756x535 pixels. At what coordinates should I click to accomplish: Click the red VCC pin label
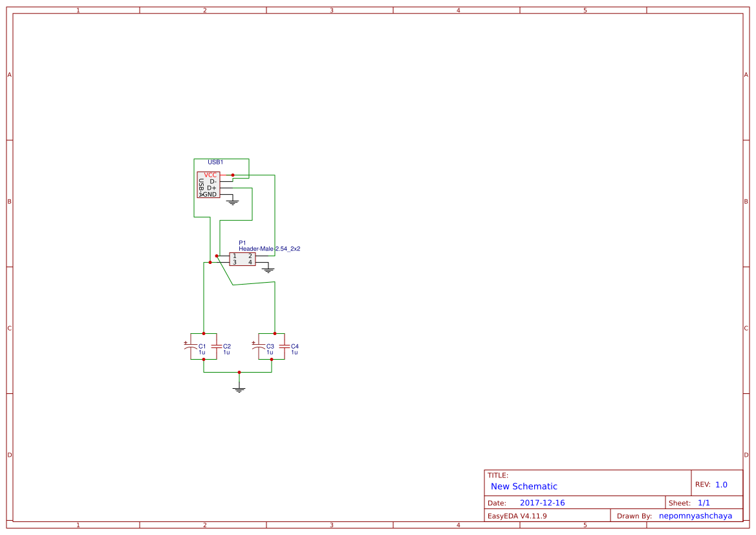click(210, 175)
